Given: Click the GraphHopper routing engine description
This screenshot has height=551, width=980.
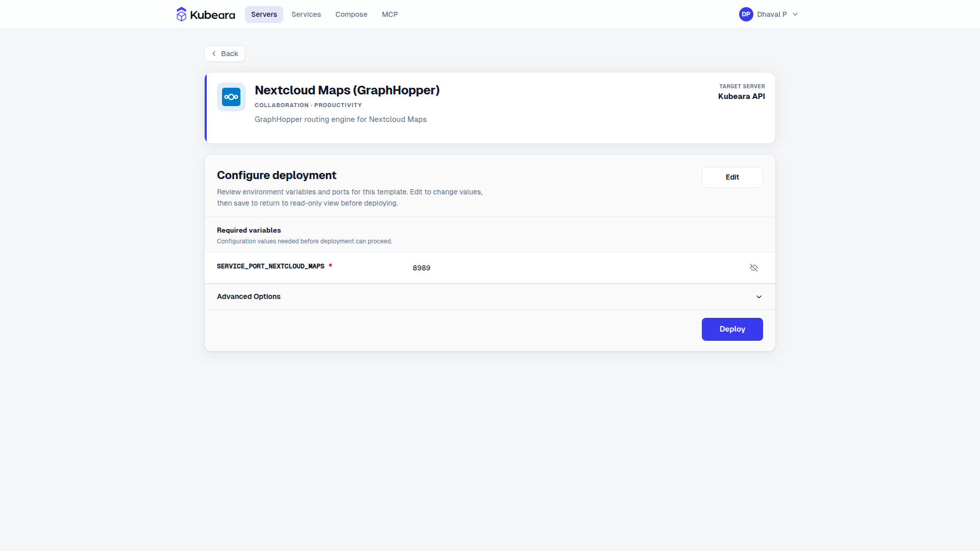Looking at the screenshot, I should click(340, 119).
